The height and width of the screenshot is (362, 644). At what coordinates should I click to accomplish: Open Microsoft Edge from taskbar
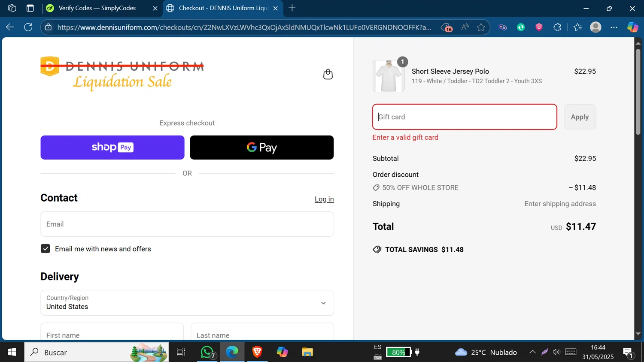pyautogui.click(x=232, y=352)
